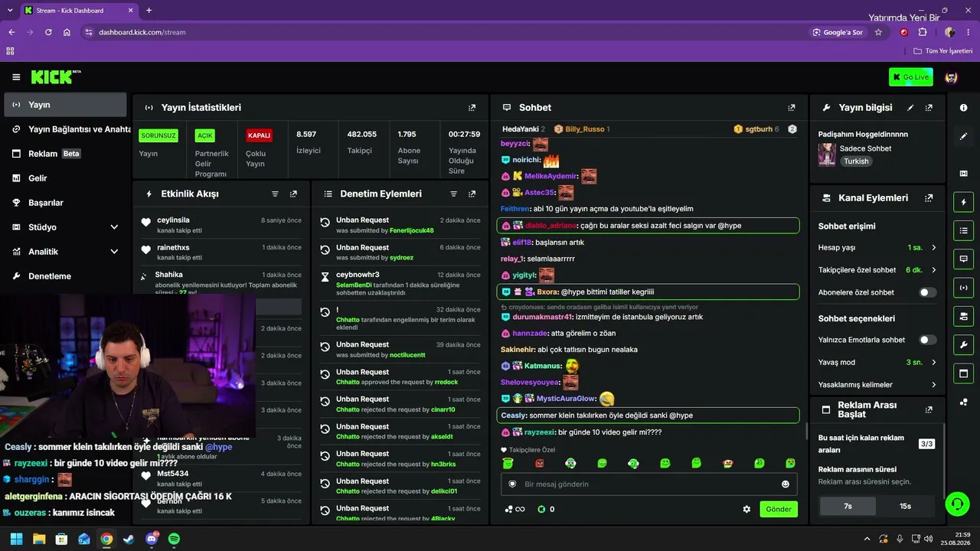Click the green headset support button
This screenshot has height=551, width=980.
pos(957,504)
